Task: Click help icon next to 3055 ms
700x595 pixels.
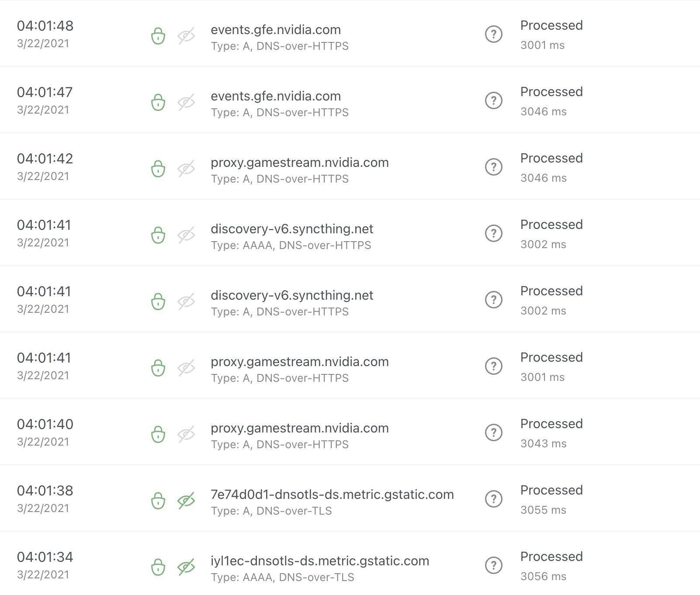Action: tap(494, 499)
